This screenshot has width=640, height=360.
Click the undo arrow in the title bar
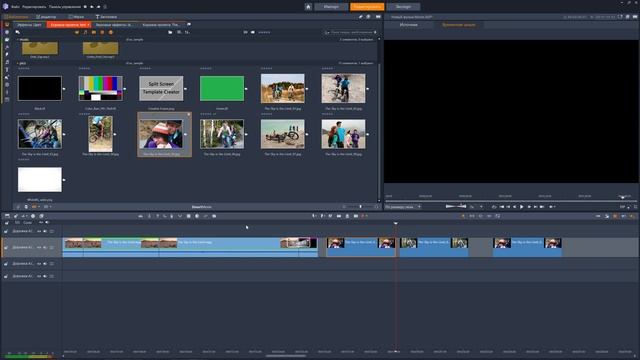91,7
